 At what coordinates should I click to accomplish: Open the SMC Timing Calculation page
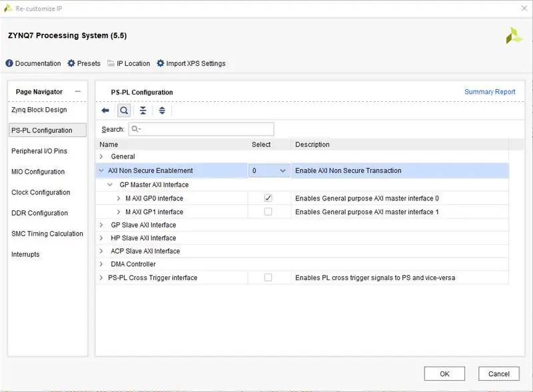47,234
